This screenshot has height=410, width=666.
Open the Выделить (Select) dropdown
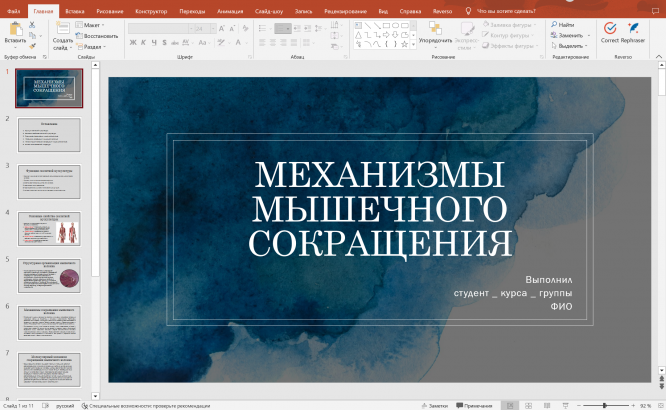pos(571,46)
